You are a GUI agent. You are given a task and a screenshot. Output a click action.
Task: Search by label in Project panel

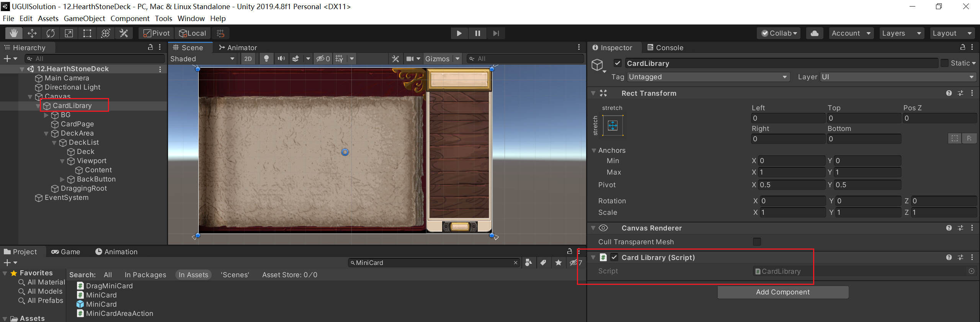(x=543, y=263)
